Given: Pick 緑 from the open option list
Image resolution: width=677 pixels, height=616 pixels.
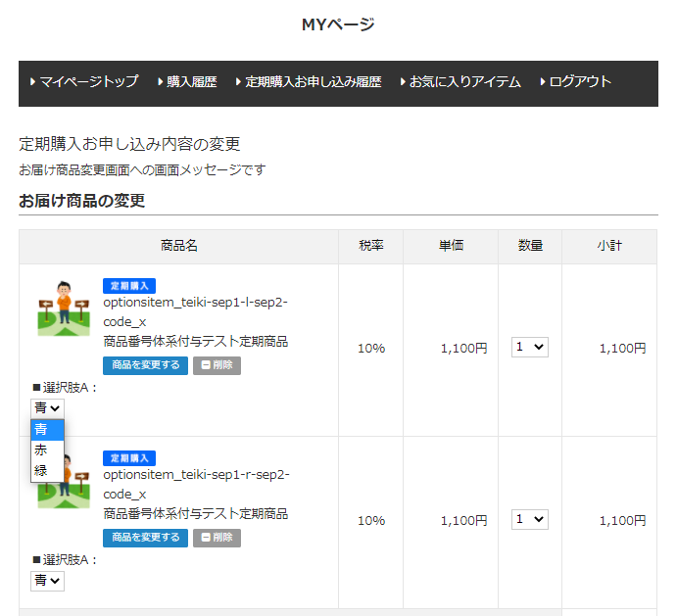Looking at the screenshot, I should click(x=47, y=470).
